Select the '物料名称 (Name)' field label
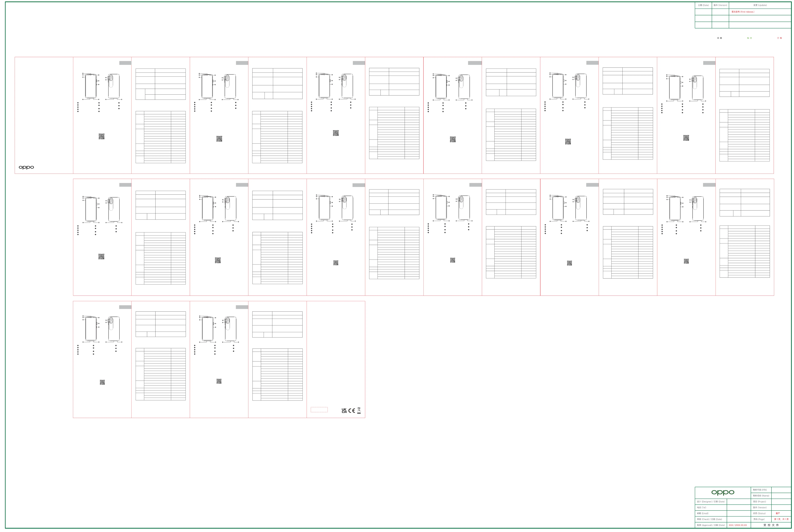This screenshot has height=532, width=794. pos(761,496)
